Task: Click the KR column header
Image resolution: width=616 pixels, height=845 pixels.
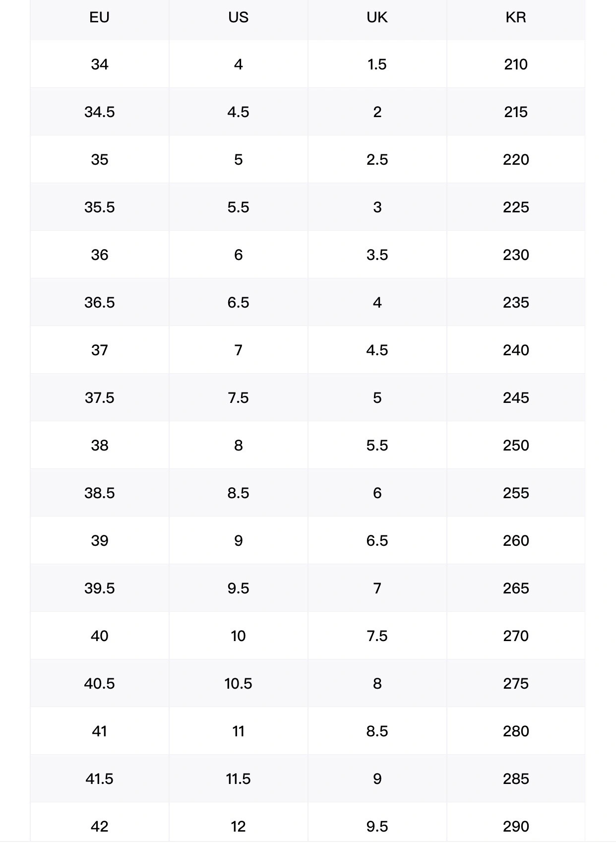Action: pyautogui.click(x=516, y=17)
